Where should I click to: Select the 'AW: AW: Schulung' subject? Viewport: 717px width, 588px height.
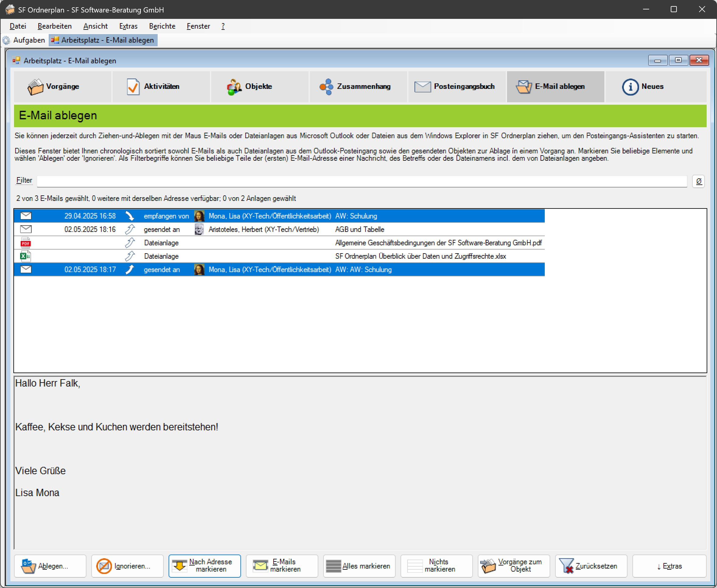pos(363,270)
